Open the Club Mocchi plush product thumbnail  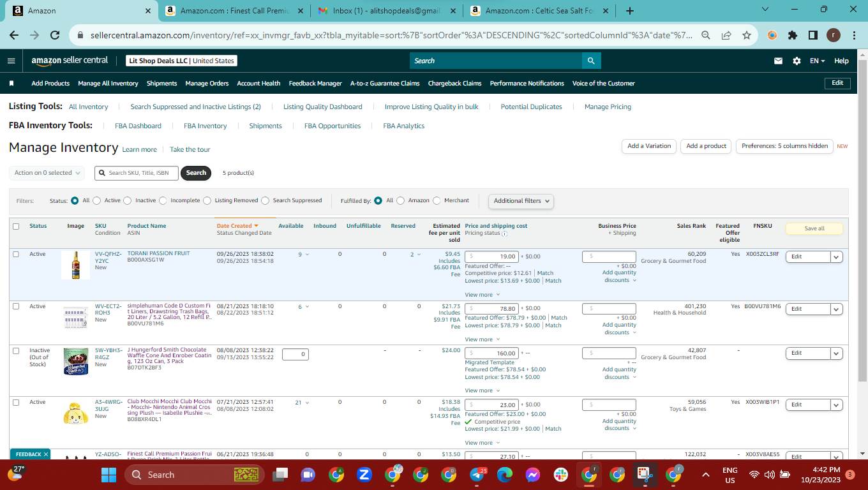point(76,412)
